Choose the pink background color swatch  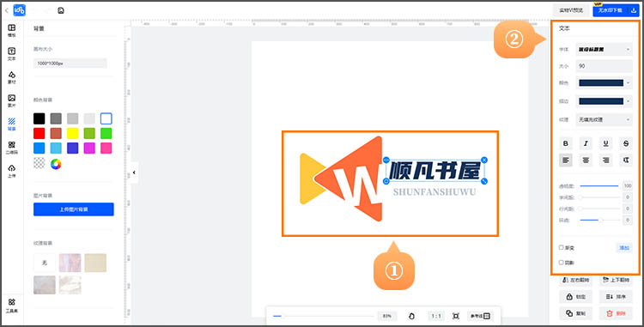[106, 148]
